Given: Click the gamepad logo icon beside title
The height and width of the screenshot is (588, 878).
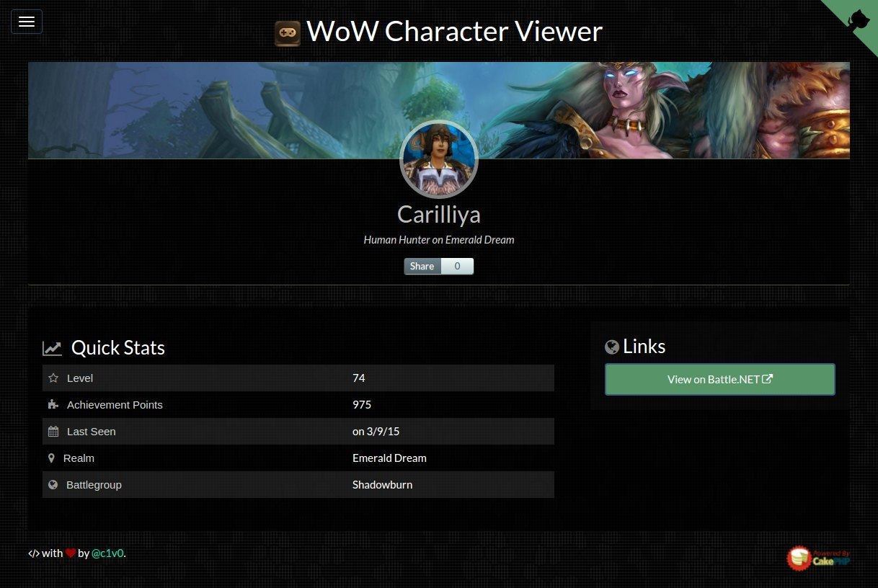Looking at the screenshot, I should (x=288, y=33).
